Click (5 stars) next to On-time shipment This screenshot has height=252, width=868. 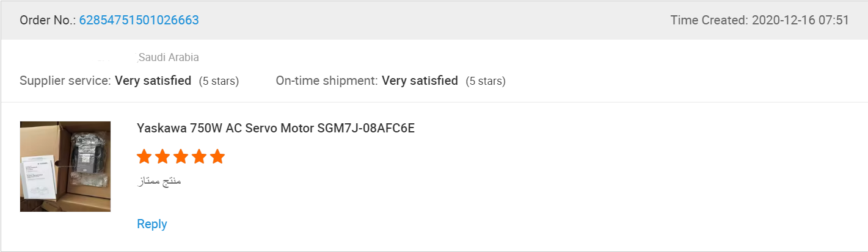point(485,81)
